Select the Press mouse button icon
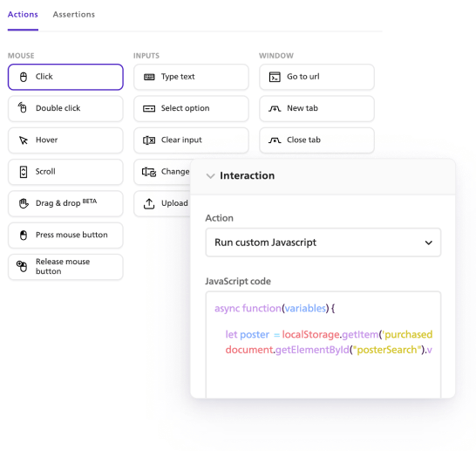The image size is (476, 451). 24,235
